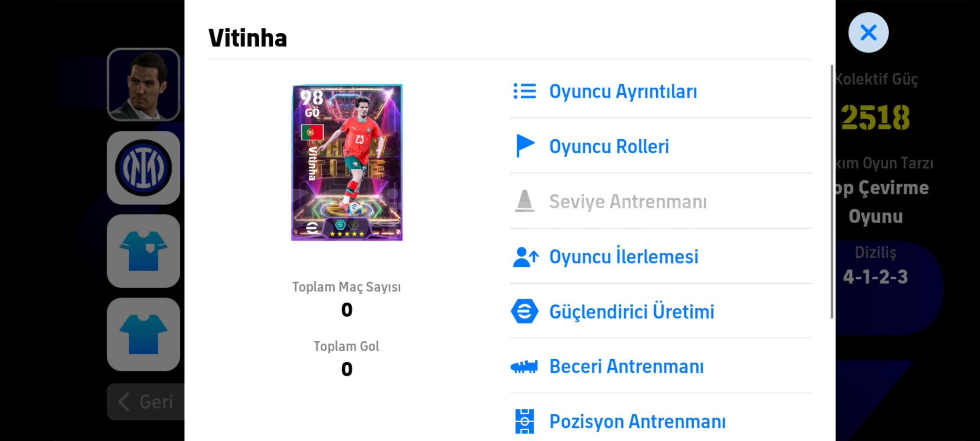Open Oyuncu Ayrıntıları menu entry
The height and width of the screenshot is (441, 980).
pyautogui.click(x=661, y=91)
